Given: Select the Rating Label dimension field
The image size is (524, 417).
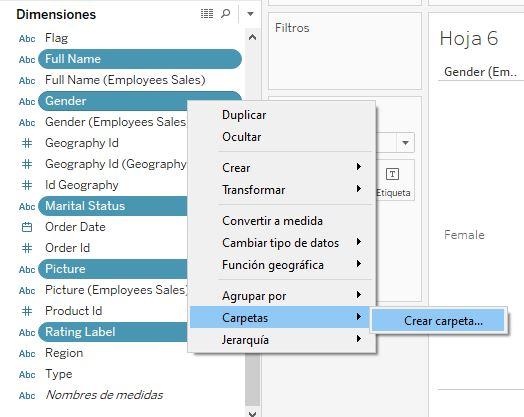Looking at the screenshot, I should (113, 332).
